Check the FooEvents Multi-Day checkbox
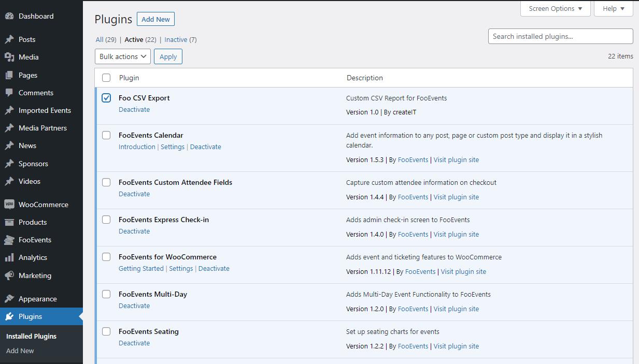Screen dimensions: 639x364 tap(106, 294)
